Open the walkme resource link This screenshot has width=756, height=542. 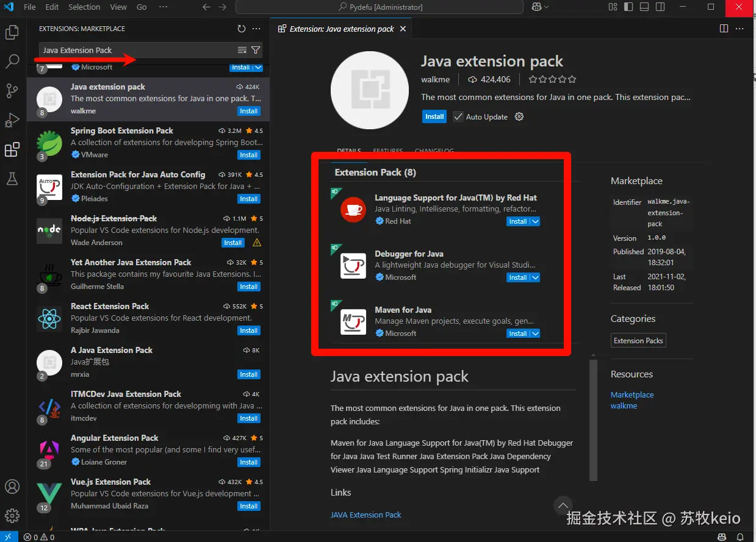624,405
